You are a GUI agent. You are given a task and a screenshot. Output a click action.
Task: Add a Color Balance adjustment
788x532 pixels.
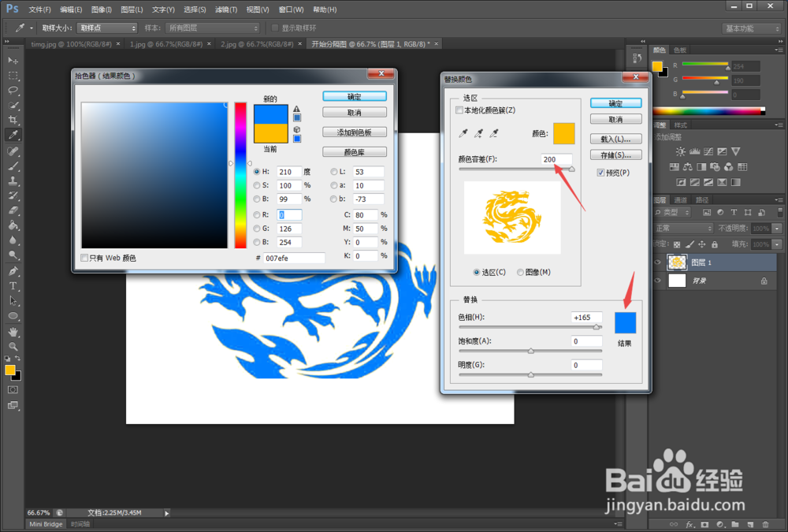[x=687, y=166]
